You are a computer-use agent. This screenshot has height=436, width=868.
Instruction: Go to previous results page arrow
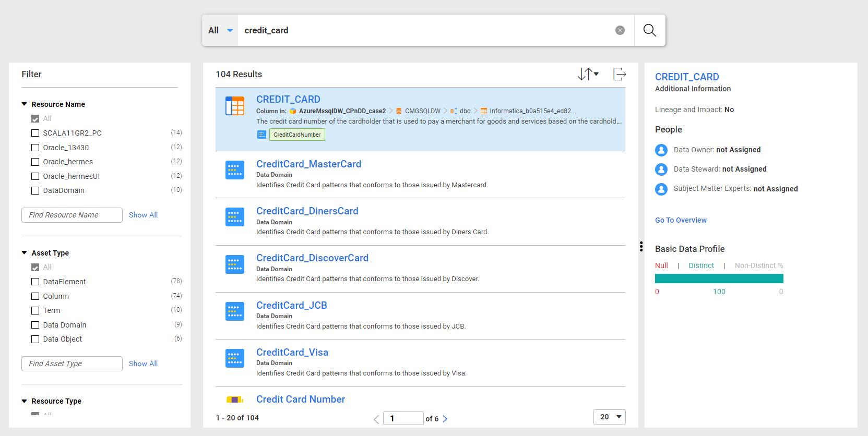point(376,419)
